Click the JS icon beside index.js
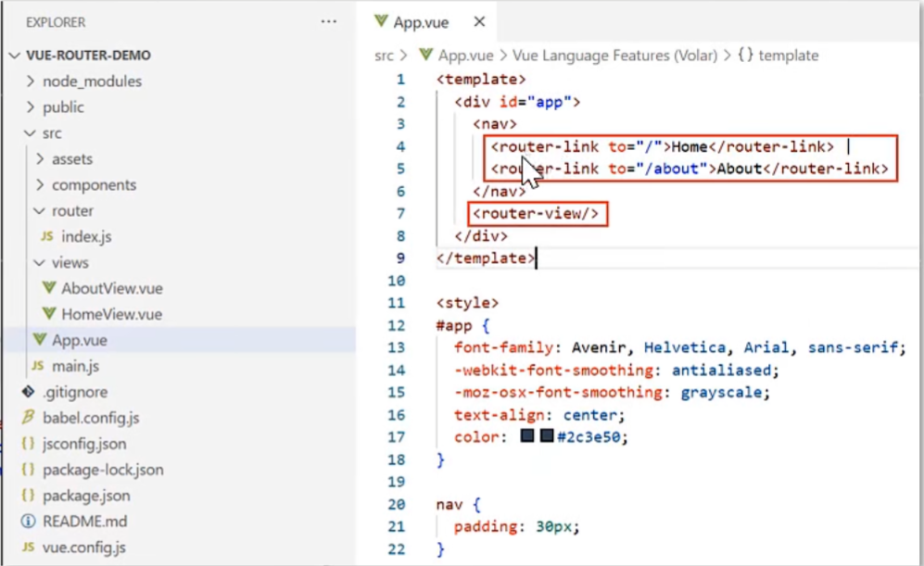Viewport: 924px width, 566px height. pyautogui.click(x=47, y=236)
